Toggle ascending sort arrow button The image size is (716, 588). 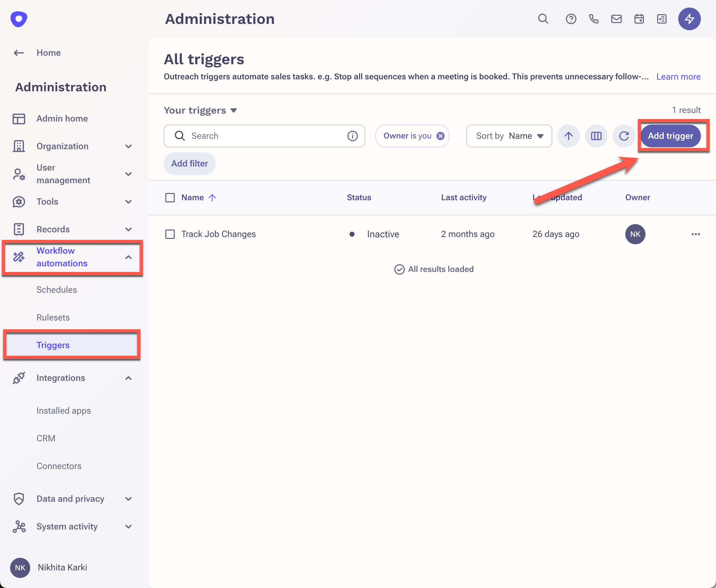(x=568, y=136)
